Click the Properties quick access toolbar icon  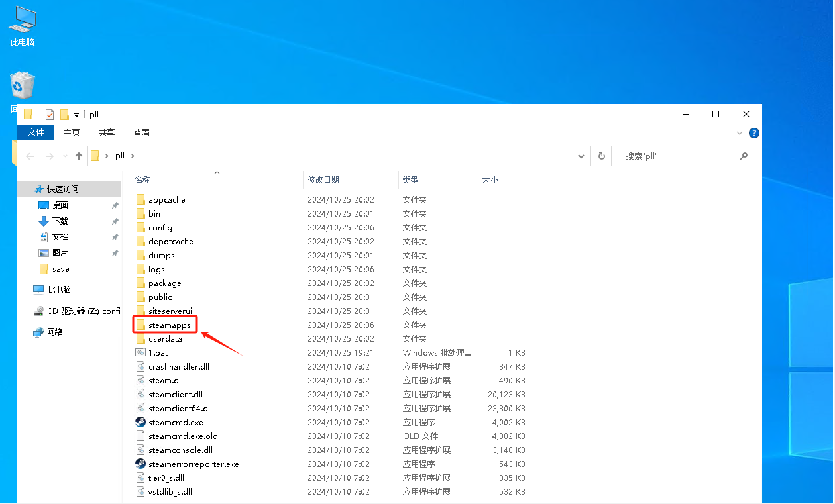(49, 114)
